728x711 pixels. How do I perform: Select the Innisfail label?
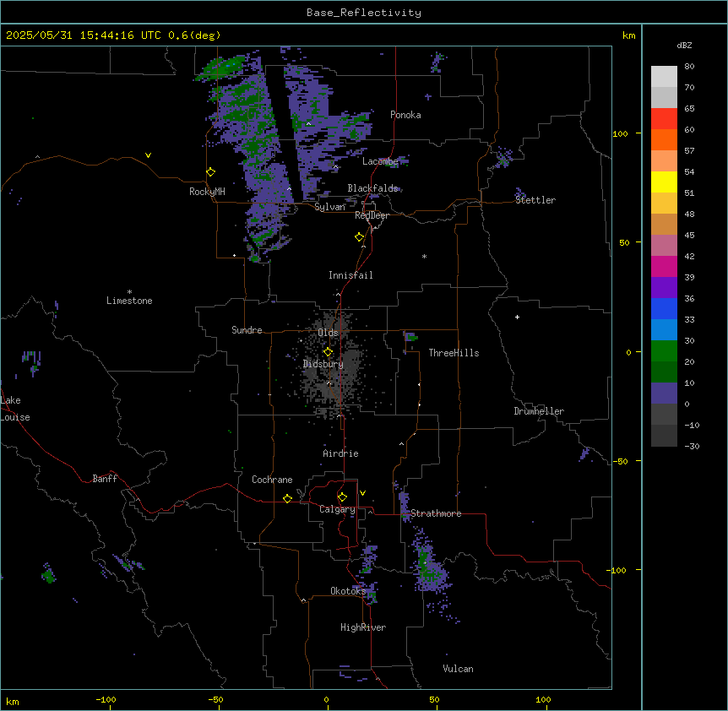click(x=350, y=275)
